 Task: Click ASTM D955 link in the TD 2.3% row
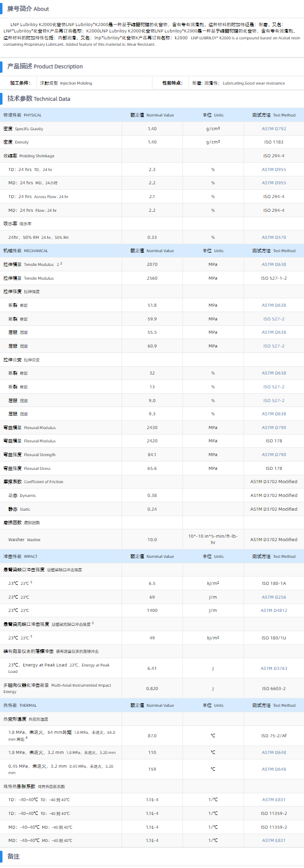click(274, 170)
